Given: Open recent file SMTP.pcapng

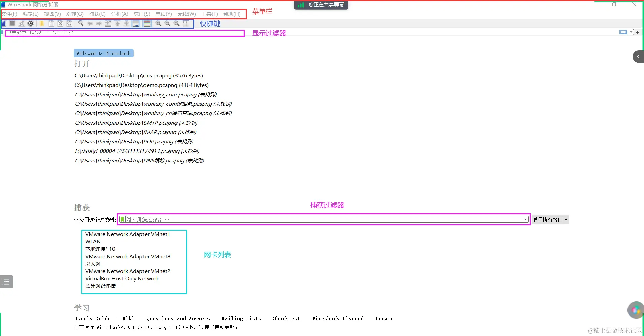Looking at the screenshot, I should (136, 123).
